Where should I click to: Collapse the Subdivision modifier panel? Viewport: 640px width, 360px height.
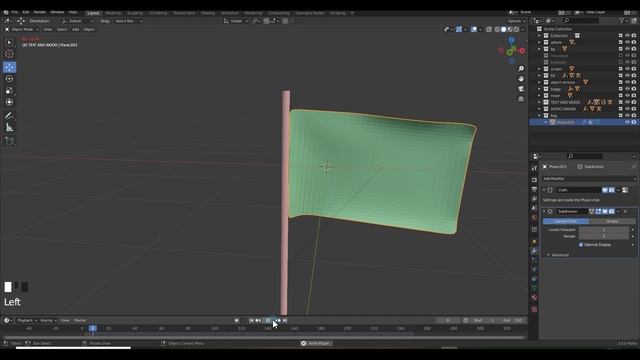544,211
